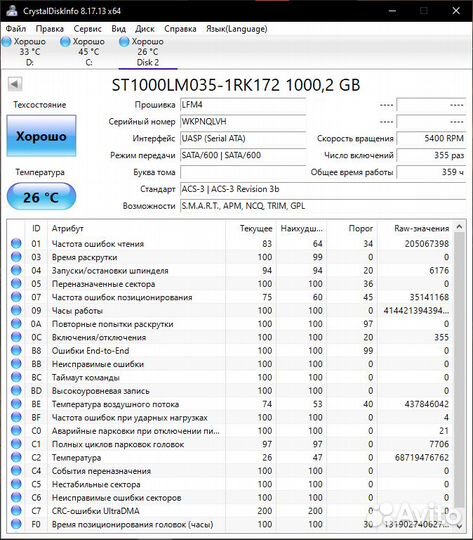Click the empty Буква тома field
Screen dimensions: 473x540
243,172
